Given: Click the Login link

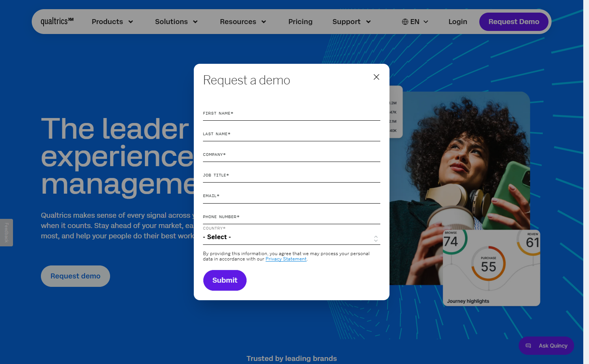Looking at the screenshot, I should [458, 22].
